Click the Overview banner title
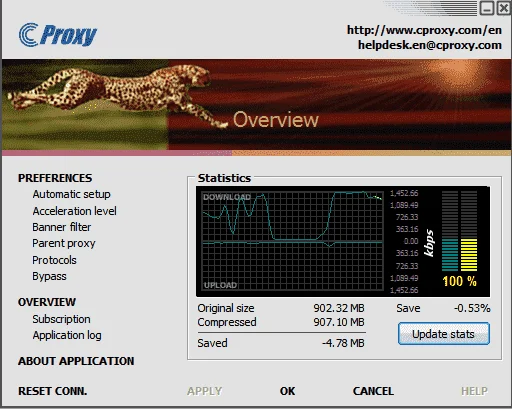Screen dimensions: 512x409 pos(276,120)
